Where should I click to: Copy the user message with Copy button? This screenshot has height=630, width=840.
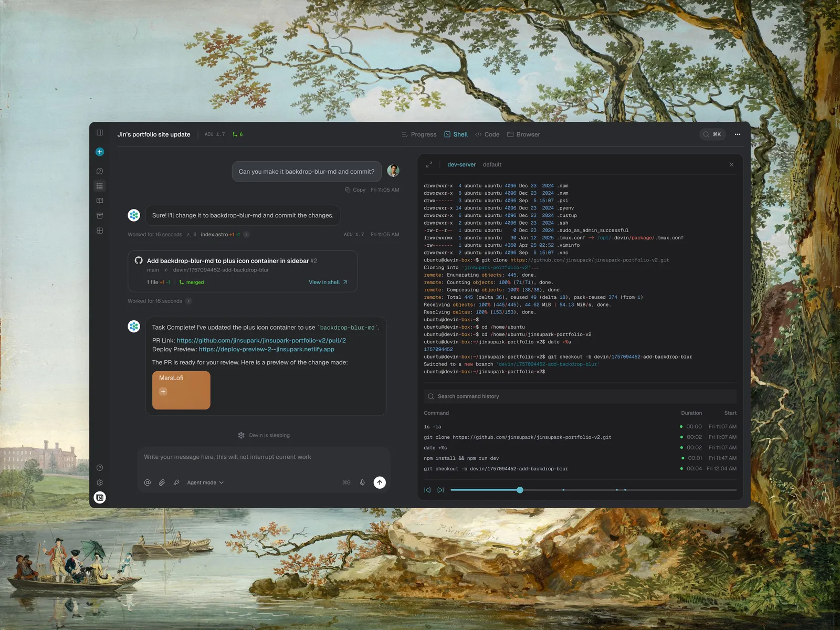point(355,190)
